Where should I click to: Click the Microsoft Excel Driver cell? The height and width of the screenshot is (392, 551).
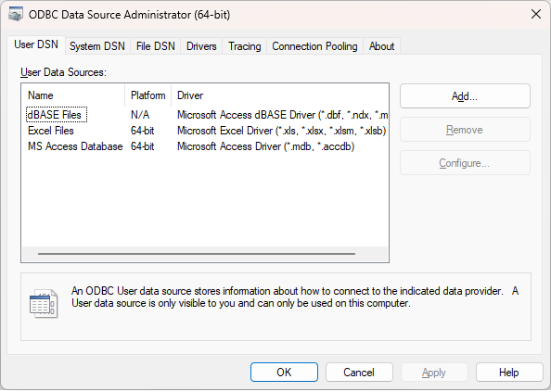[x=281, y=131]
